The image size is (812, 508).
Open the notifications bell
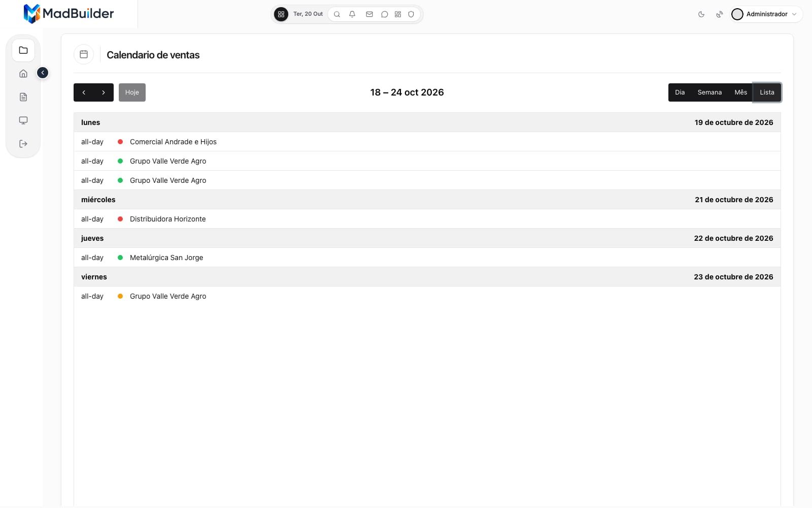coord(352,14)
